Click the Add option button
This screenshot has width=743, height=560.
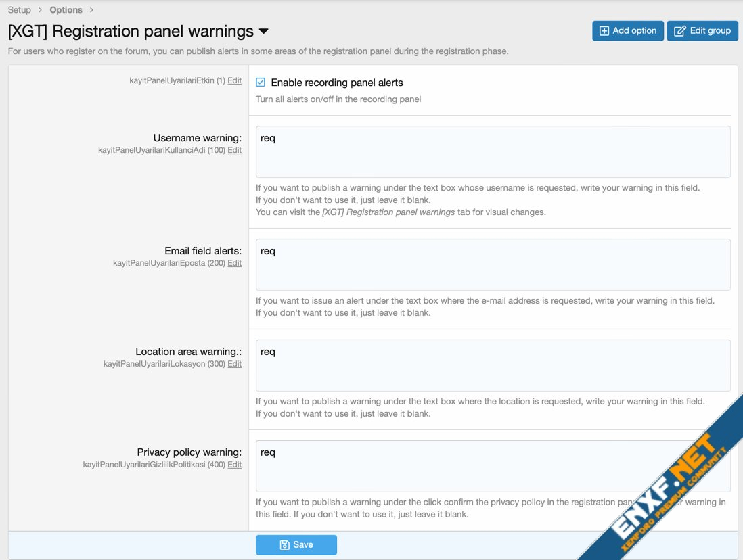tap(627, 31)
